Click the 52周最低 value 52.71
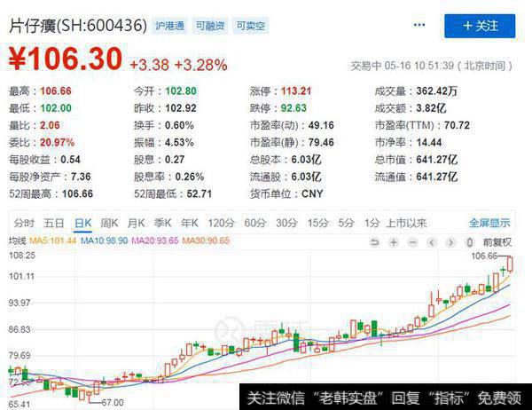Viewport: 532px width, 410px height. [199, 194]
